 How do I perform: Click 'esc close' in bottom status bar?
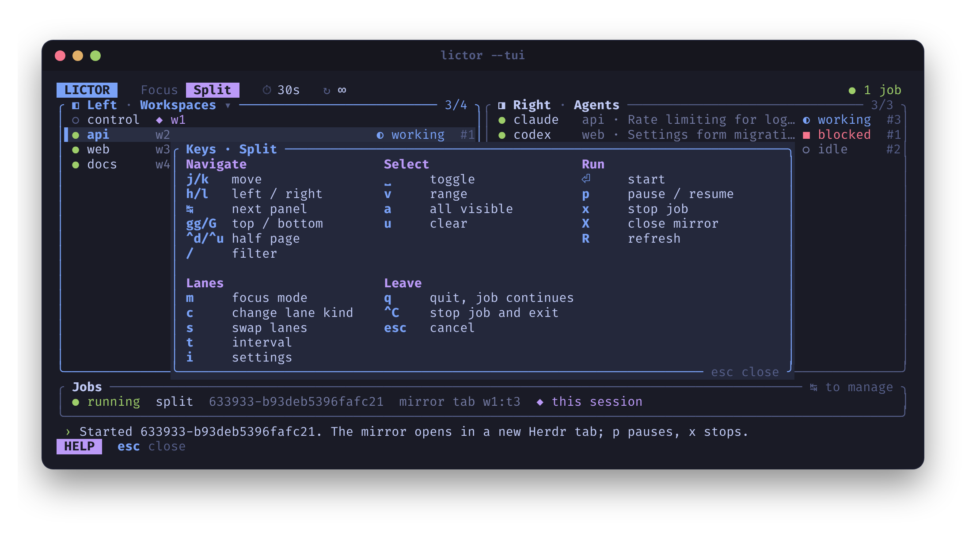click(152, 446)
